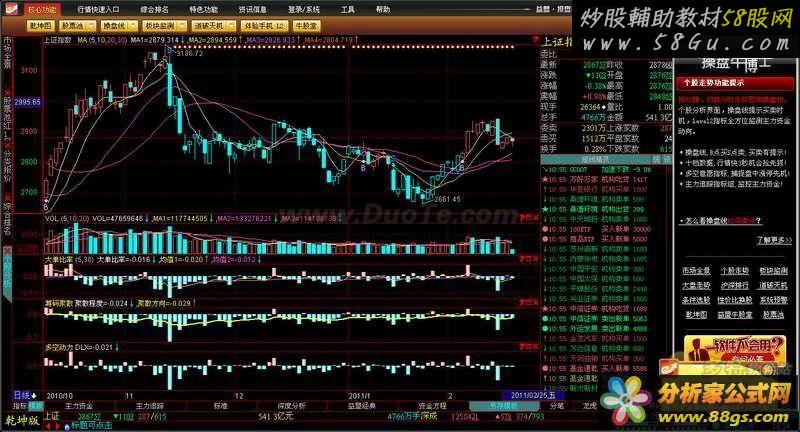Screen dimensions: 800x432
Task: Open the 怎么看操盘侠 link
Action: (720, 220)
